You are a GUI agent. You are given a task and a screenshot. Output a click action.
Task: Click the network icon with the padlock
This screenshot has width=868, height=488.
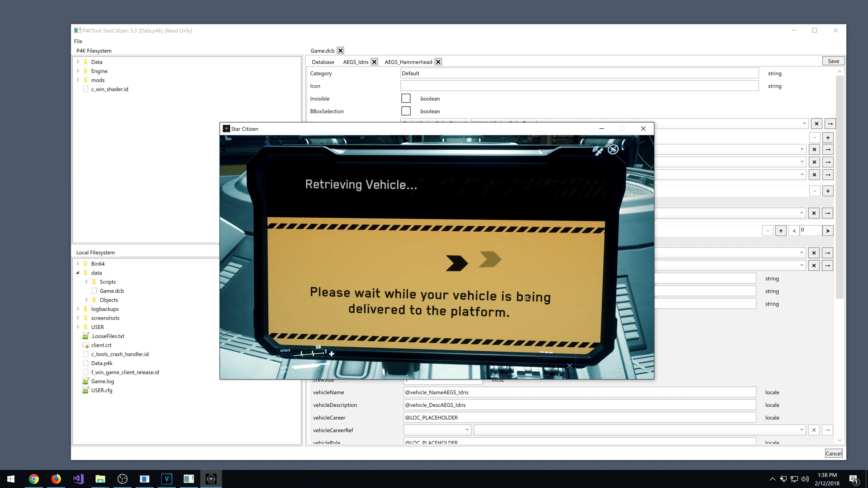click(783, 479)
